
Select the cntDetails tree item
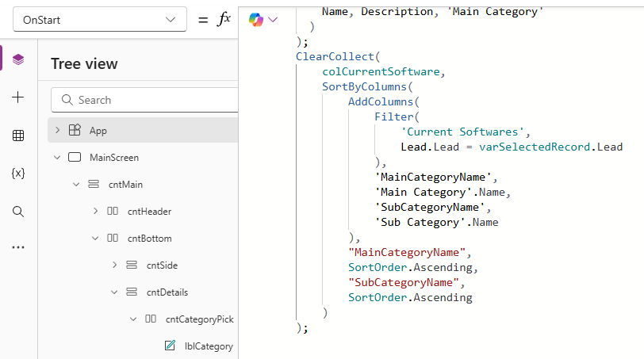(x=167, y=292)
